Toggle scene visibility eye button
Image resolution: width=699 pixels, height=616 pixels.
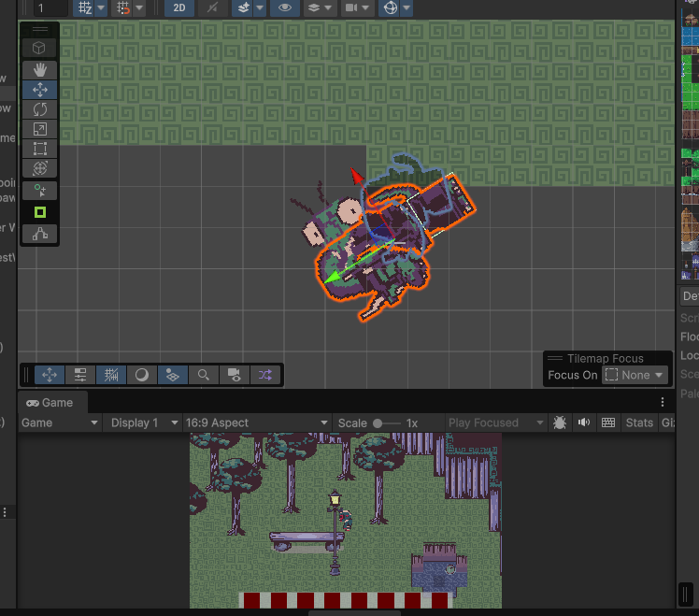(285, 7)
